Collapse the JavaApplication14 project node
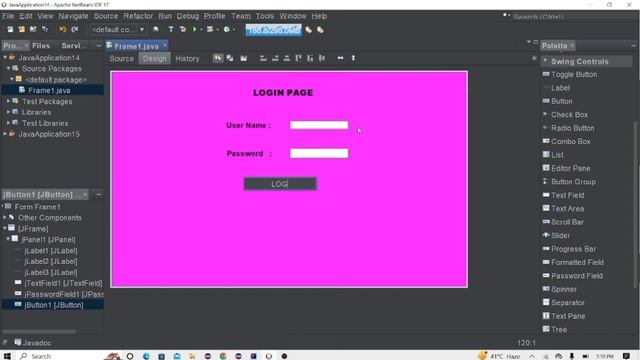640x360 pixels. click(x=5, y=58)
